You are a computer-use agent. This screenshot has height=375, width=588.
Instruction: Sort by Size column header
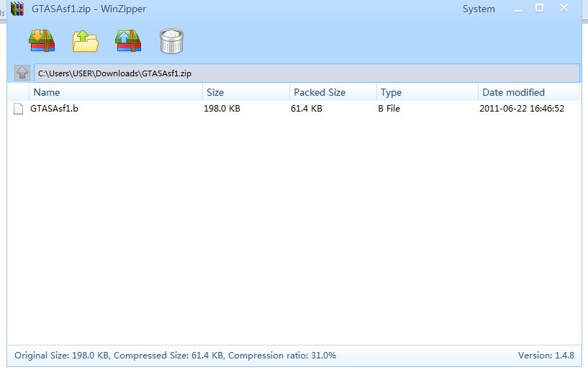click(246, 92)
